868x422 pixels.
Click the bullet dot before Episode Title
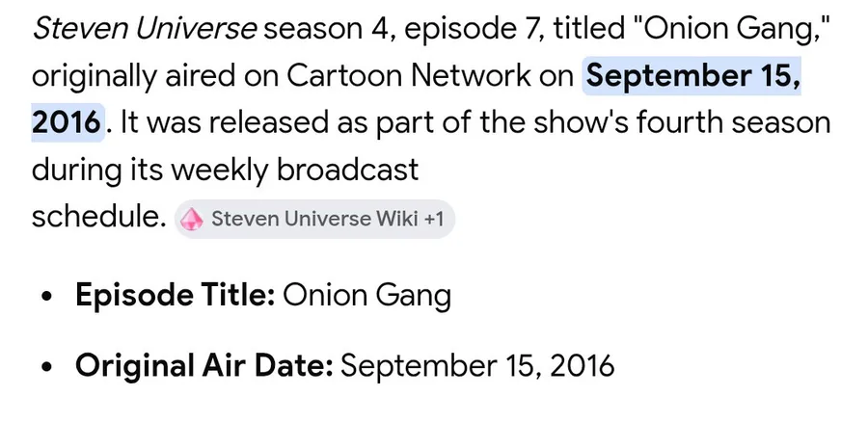(x=47, y=297)
